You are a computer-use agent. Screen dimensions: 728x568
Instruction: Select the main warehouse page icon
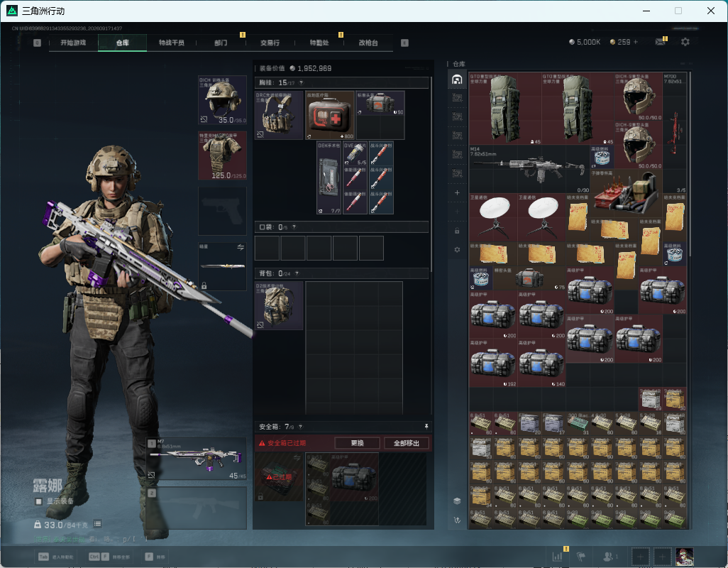[x=457, y=80]
